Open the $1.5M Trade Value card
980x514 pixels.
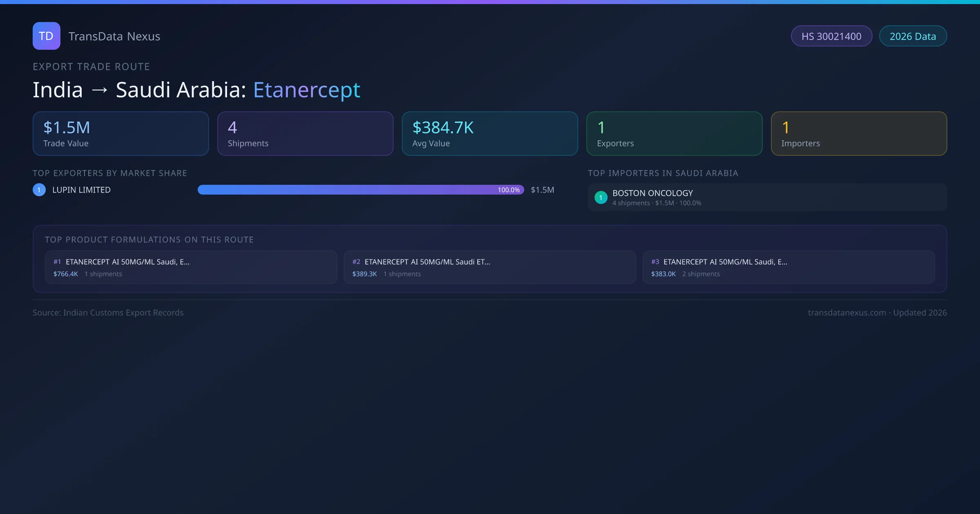120,134
